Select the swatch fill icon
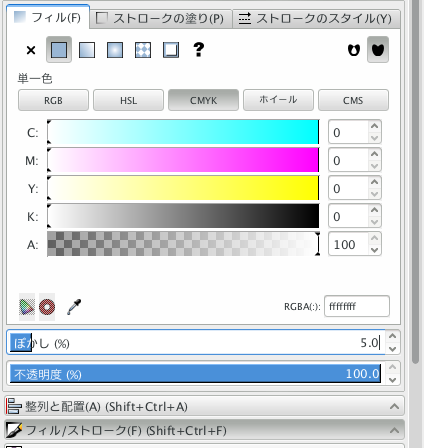 point(171,50)
